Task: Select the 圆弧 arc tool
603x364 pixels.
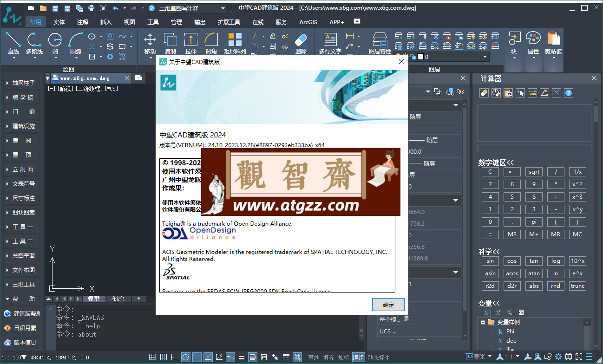Action: [76, 43]
